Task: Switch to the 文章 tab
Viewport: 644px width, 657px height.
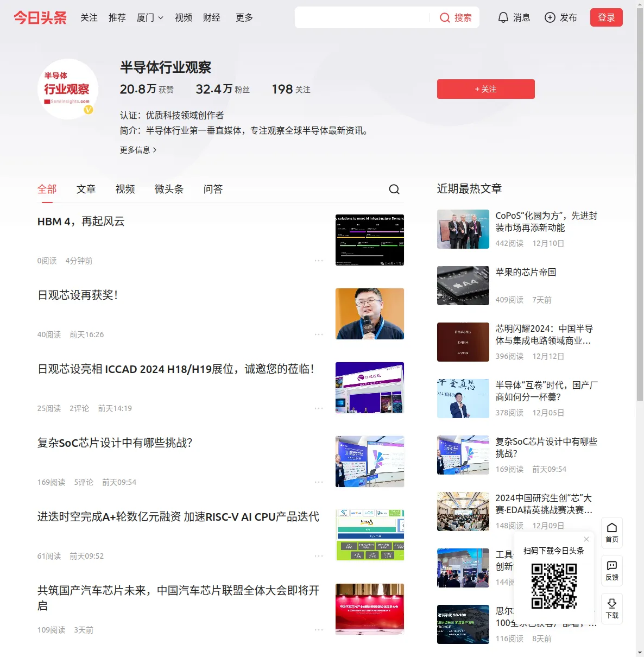Action: click(x=86, y=189)
